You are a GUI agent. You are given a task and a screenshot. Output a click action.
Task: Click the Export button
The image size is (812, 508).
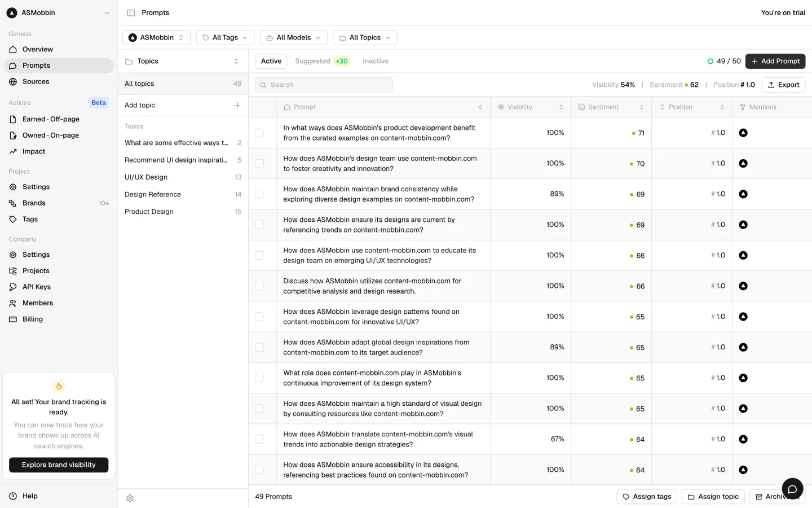[x=783, y=85]
